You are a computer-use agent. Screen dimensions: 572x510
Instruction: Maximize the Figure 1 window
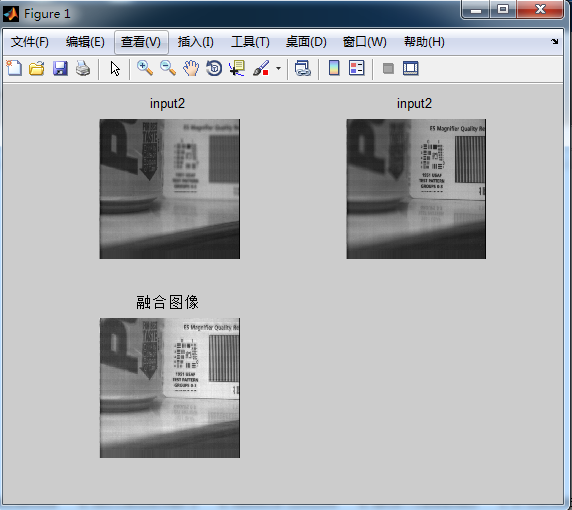pyautogui.click(x=503, y=9)
